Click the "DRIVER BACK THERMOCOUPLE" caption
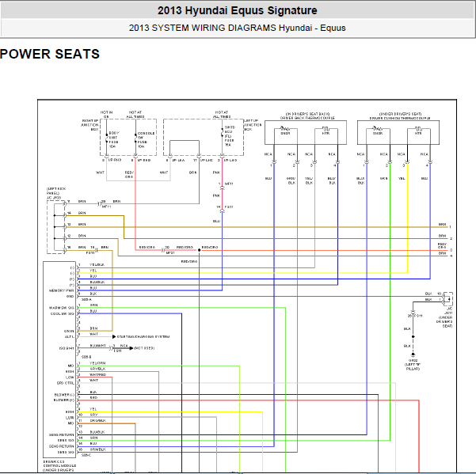The width and height of the screenshot is (476, 474). 307,118
